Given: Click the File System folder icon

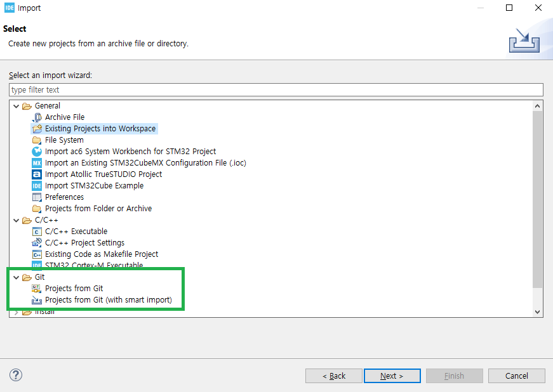Looking at the screenshot, I should point(37,140).
